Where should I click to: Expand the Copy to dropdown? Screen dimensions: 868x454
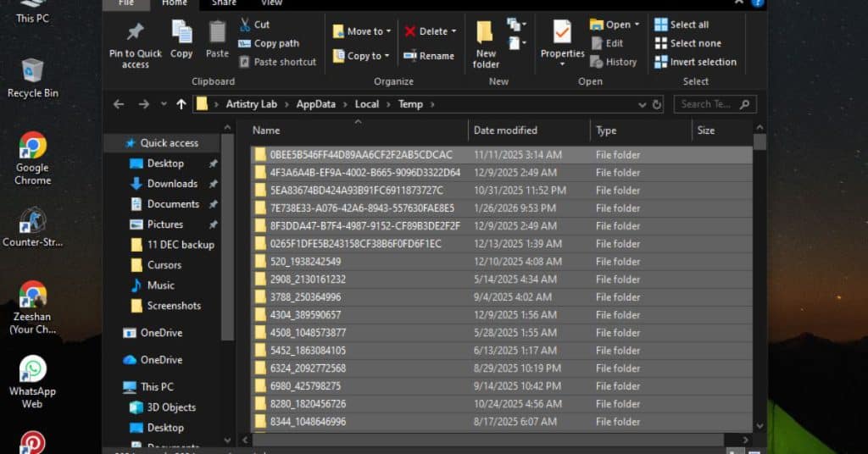click(x=387, y=56)
